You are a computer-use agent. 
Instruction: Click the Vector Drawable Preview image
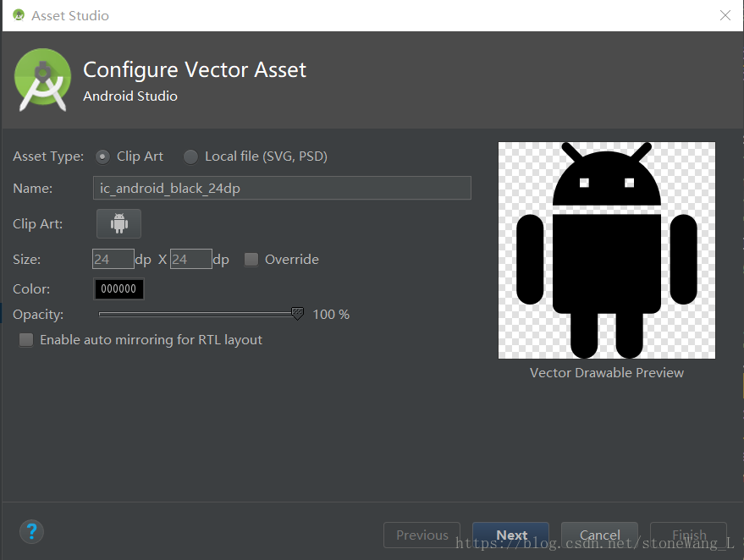click(606, 250)
